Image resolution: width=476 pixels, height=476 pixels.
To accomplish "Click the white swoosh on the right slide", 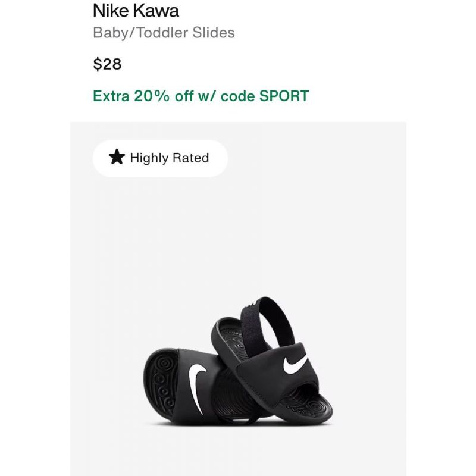I will (295, 365).
